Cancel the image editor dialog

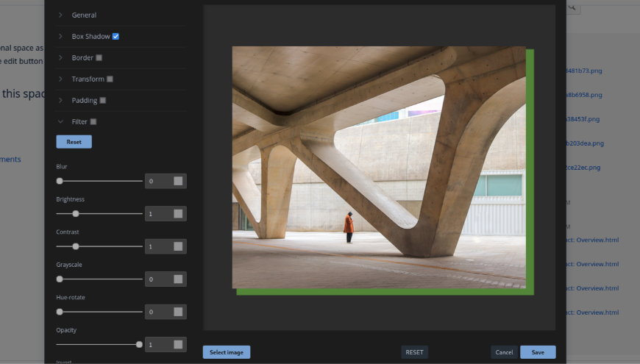pyautogui.click(x=504, y=352)
